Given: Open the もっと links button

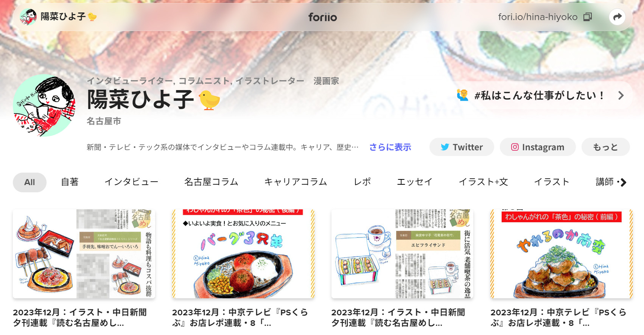Looking at the screenshot, I should [605, 147].
